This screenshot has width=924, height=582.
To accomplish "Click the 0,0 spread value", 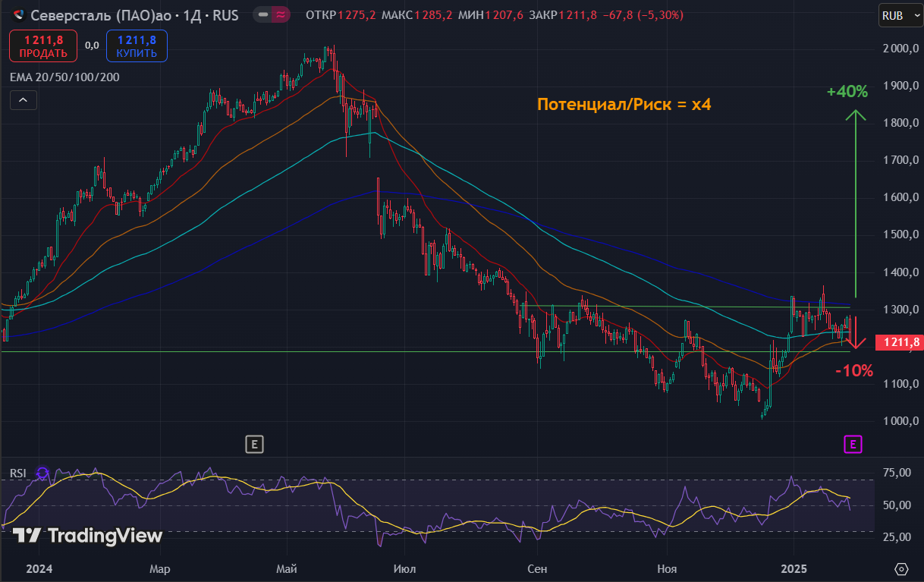I will point(92,46).
